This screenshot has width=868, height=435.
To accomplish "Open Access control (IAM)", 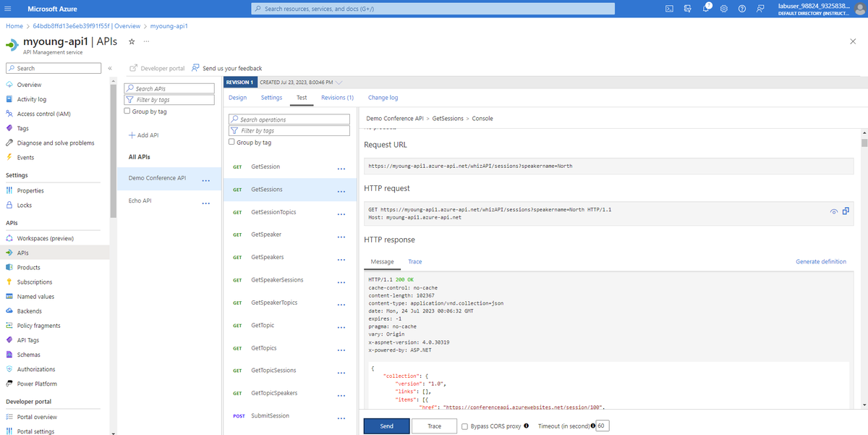I will pos(43,114).
